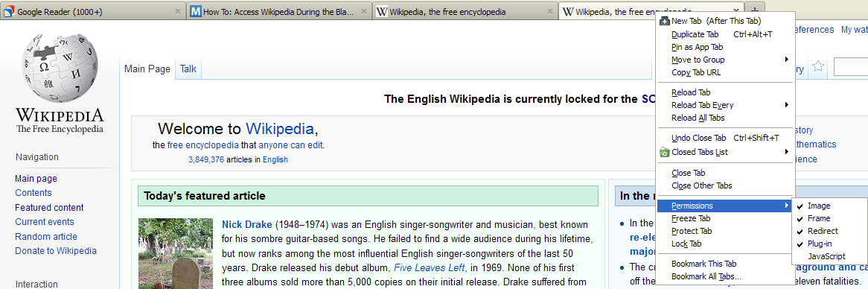Screen dimensions: 868x289
Task: Click the Today's featured article heading
Action: pyautogui.click(x=204, y=196)
